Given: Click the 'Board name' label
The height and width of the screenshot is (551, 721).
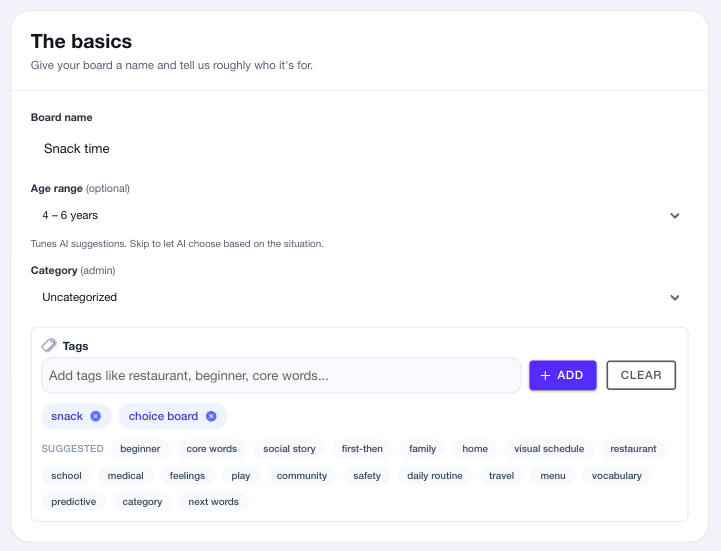Looking at the screenshot, I should pyautogui.click(x=62, y=117).
